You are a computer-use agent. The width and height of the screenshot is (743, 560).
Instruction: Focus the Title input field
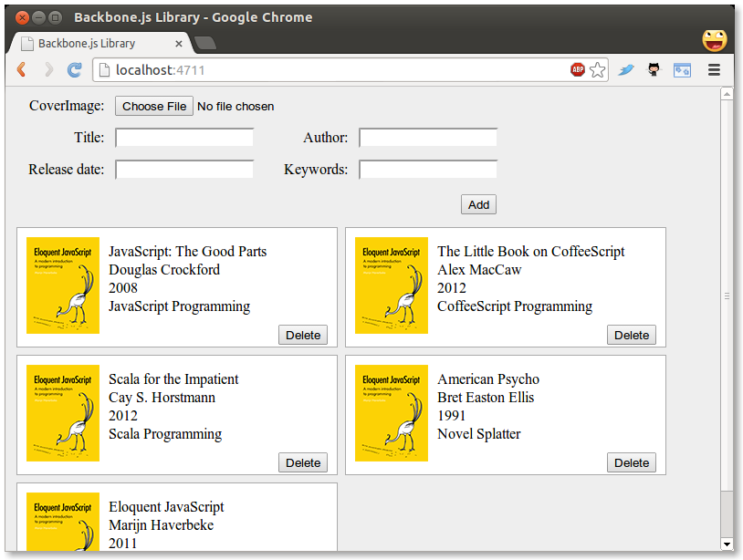(184, 138)
